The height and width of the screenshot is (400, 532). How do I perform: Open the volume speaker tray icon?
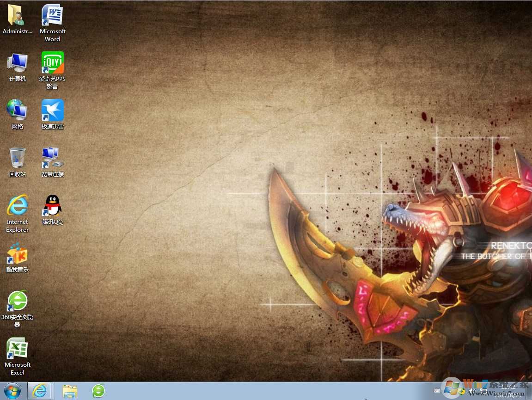(472, 392)
